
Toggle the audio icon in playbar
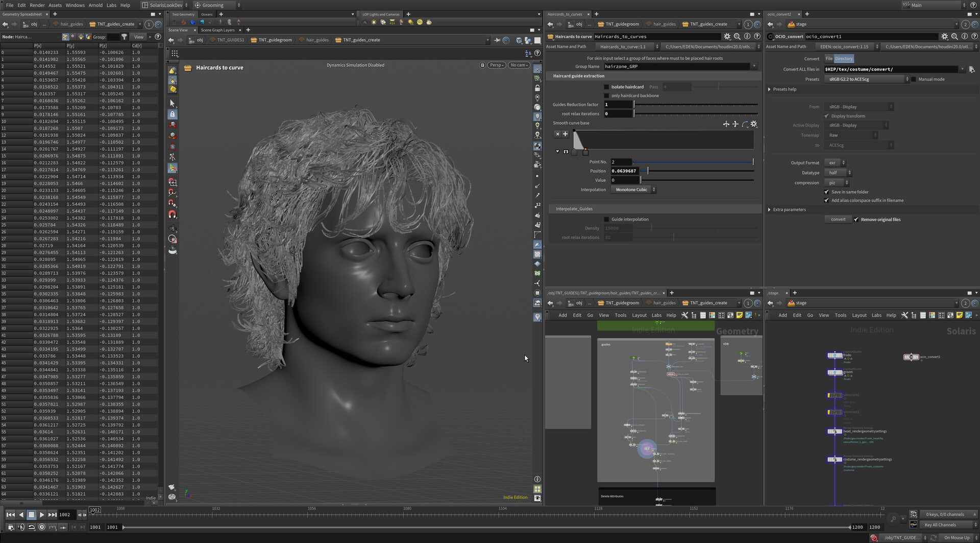(x=21, y=527)
